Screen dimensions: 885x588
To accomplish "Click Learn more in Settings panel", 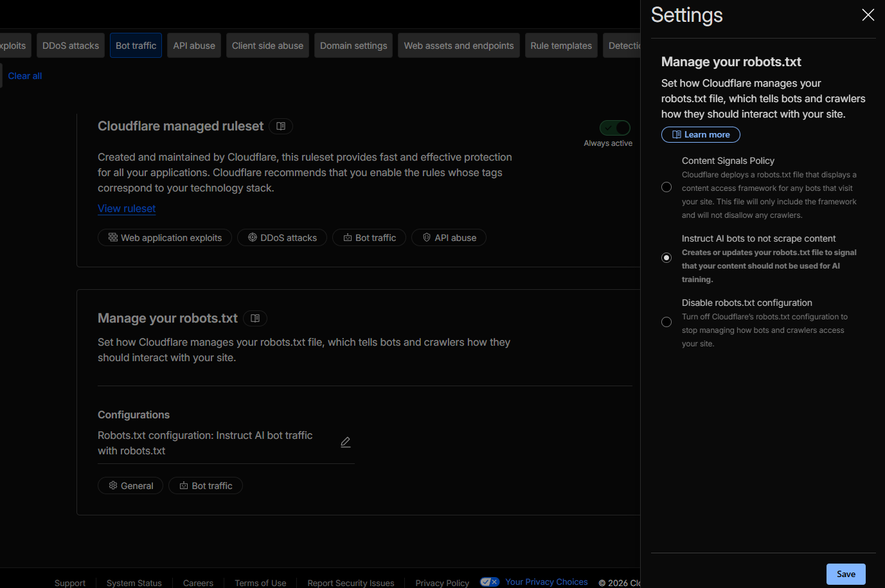I will pyautogui.click(x=701, y=135).
